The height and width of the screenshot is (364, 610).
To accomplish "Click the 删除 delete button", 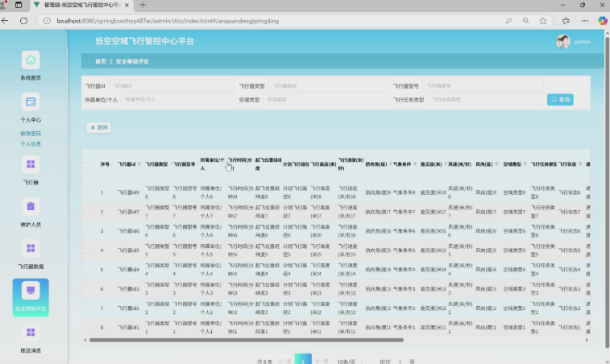I will point(99,127).
